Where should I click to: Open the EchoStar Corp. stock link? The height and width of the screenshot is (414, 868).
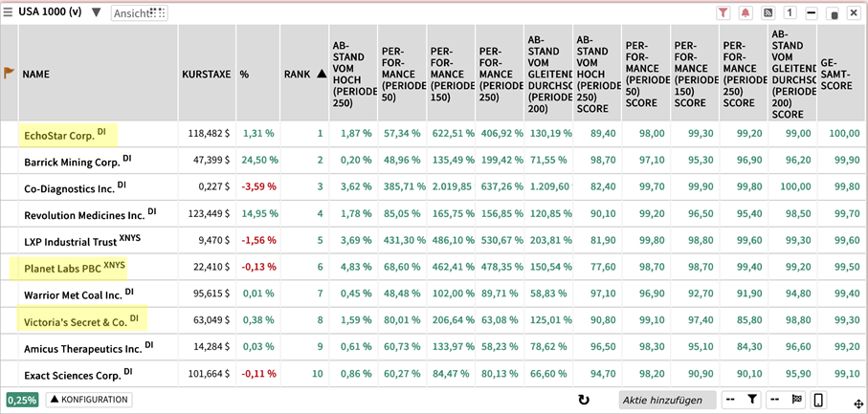pos(59,135)
